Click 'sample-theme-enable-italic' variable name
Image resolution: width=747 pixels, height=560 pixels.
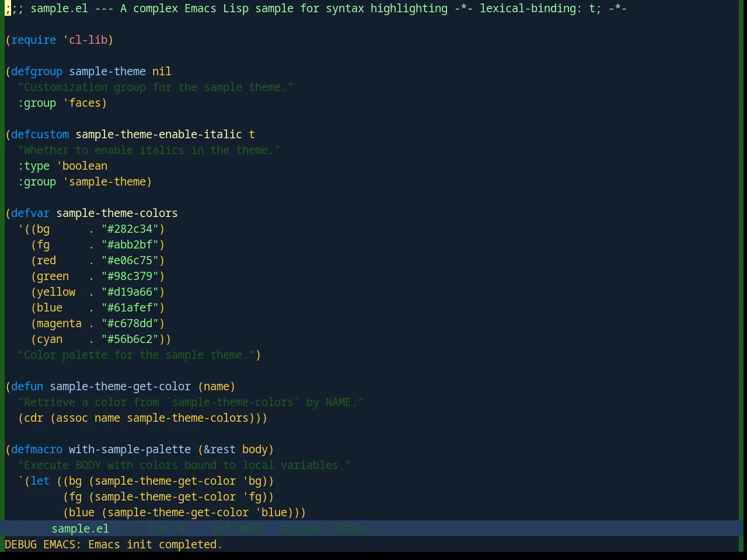159,134
